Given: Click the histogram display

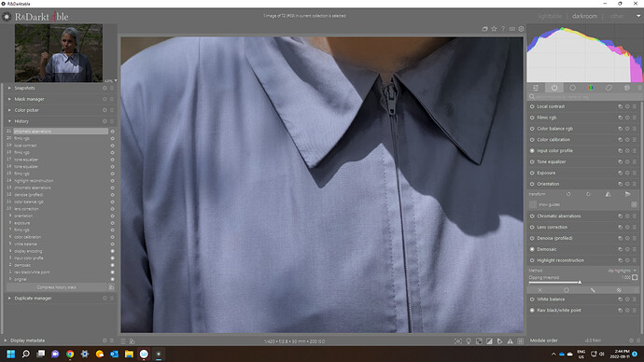Looking at the screenshot, I should click(584, 53).
